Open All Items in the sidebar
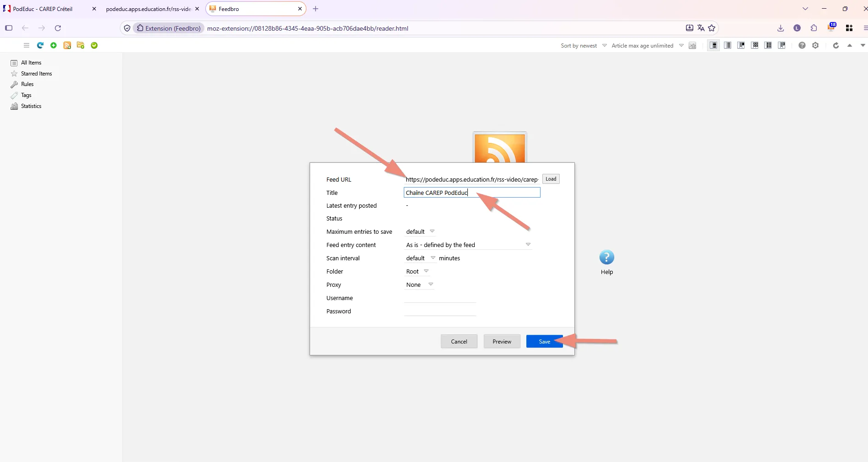 31,63
